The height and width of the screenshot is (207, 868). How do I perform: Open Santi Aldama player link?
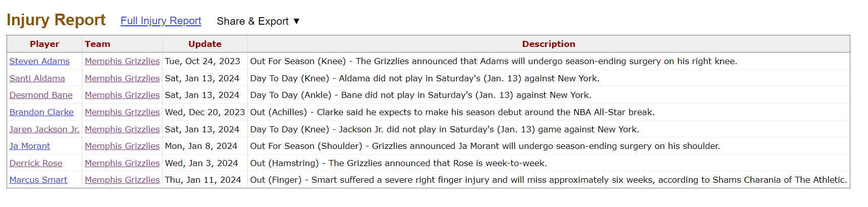[37, 78]
